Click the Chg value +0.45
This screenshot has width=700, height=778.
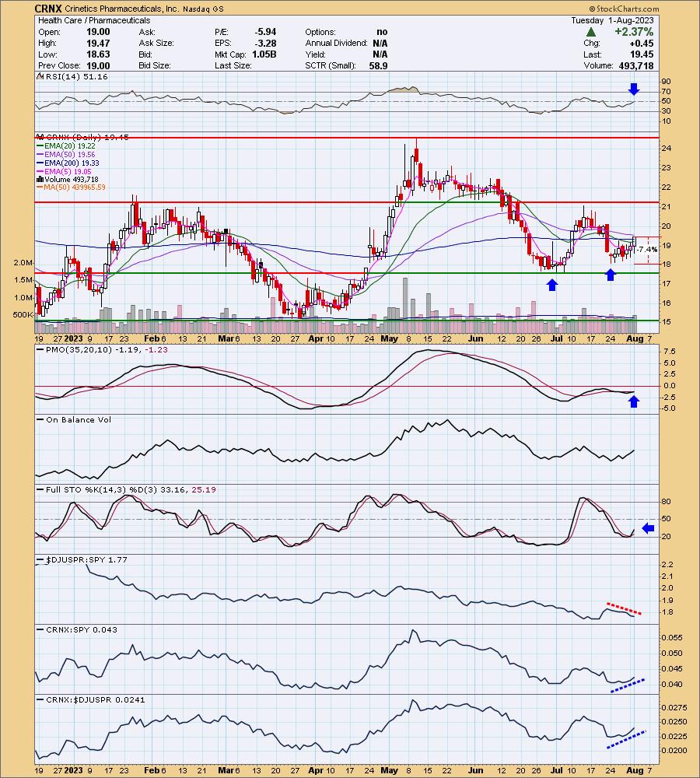(642, 43)
